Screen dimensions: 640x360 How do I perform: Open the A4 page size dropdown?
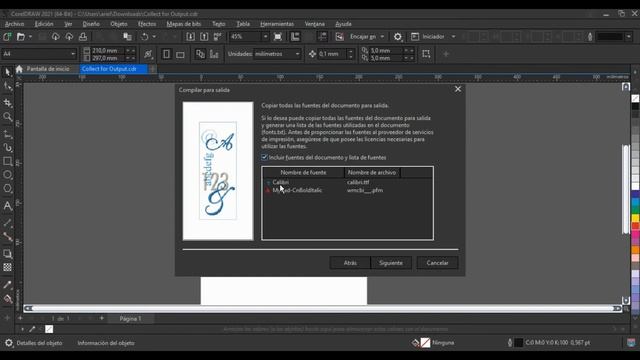73,54
